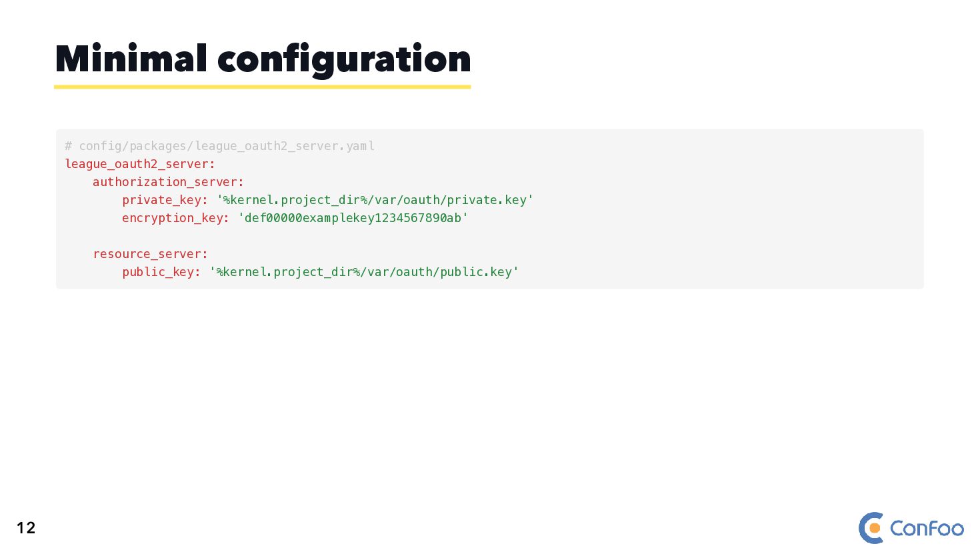Click the def00000examplekey encryption value

[x=353, y=218]
